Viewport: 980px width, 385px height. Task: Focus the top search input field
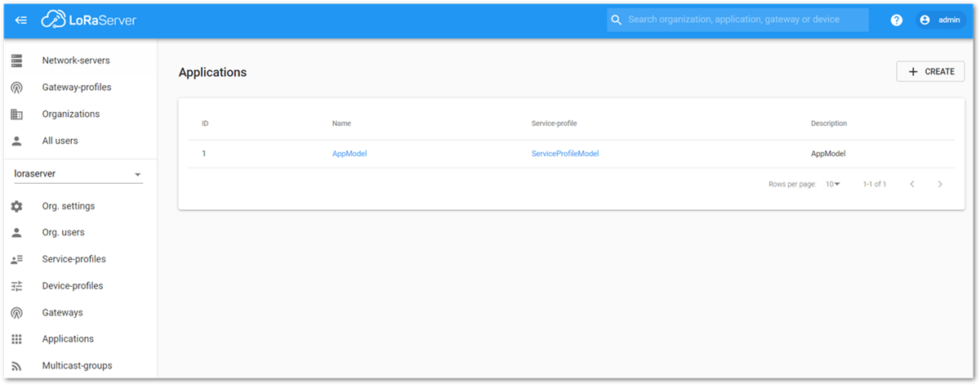tap(737, 20)
